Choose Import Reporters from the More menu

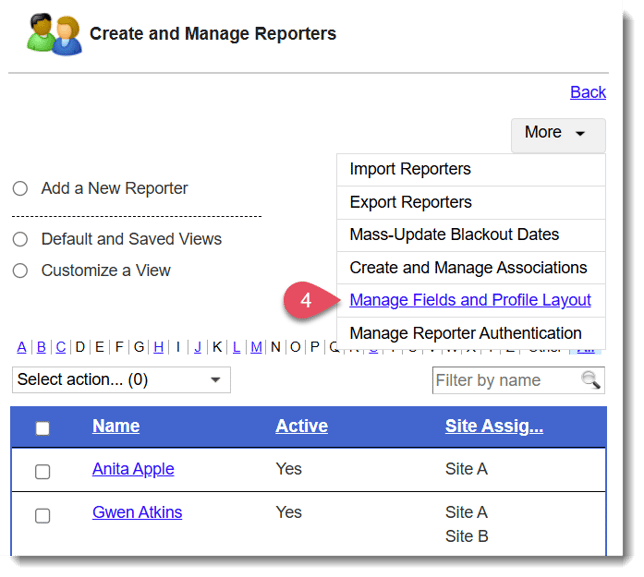[x=410, y=169]
